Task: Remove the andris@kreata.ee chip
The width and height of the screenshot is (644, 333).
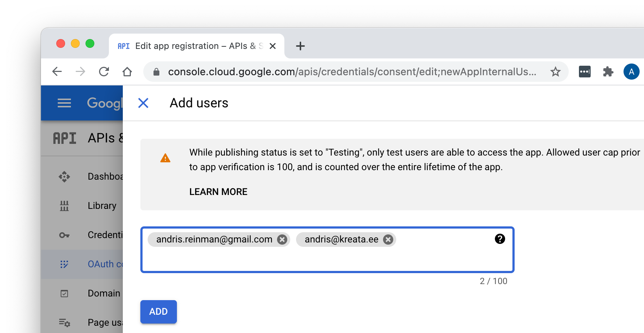Action: pos(388,240)
